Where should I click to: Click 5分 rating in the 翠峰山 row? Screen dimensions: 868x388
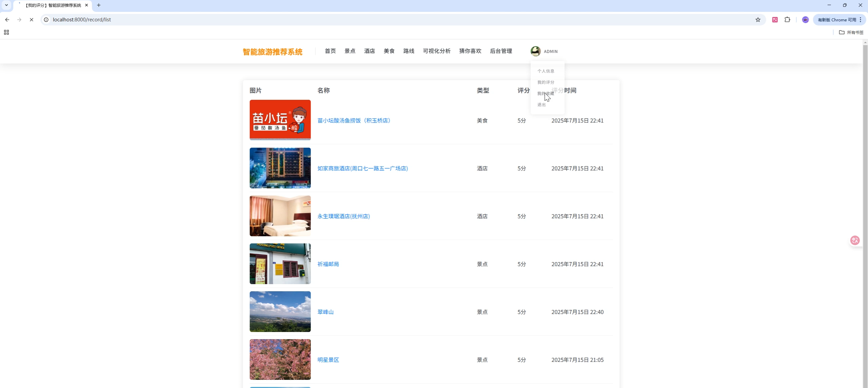(x=522, y=312)
